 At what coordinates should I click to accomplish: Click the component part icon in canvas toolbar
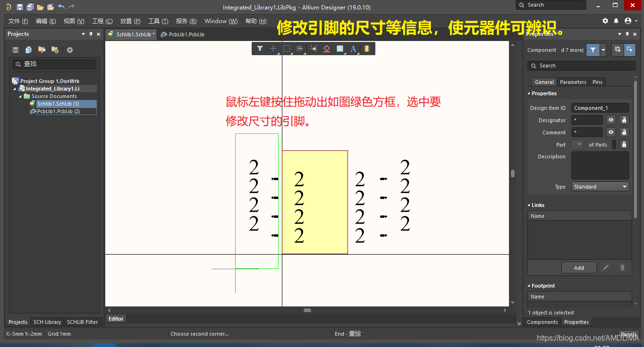point(366,49)
